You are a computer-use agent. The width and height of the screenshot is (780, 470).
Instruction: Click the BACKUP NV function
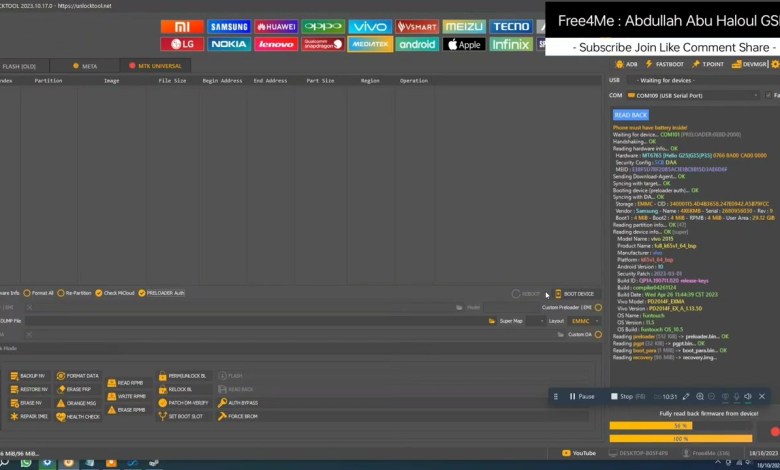28,376
